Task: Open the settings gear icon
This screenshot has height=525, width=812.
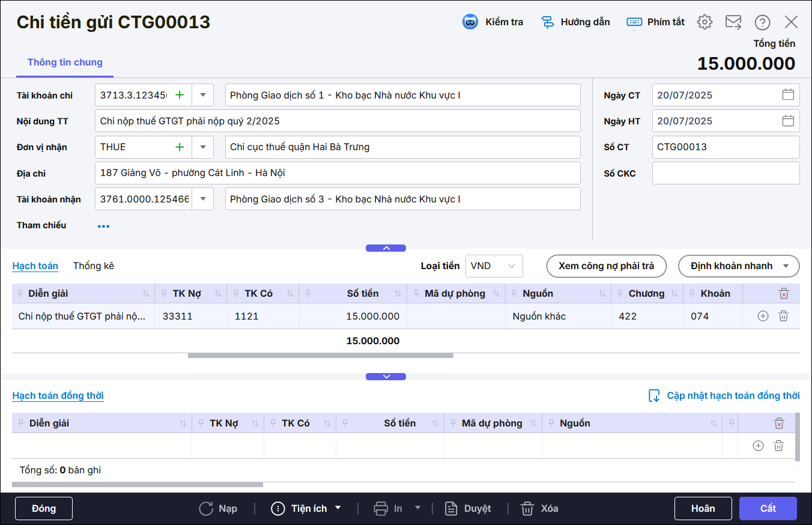Action: click(704, 22)
